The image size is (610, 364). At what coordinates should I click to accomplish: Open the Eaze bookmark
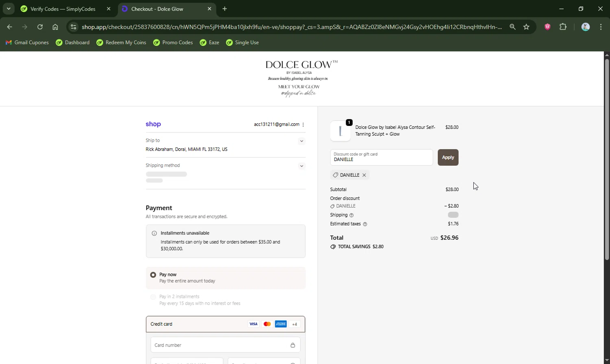pos(209,42)
